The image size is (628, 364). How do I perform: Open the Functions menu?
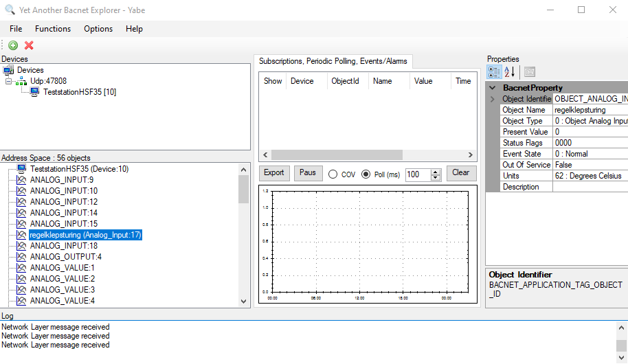click(x=53, y=29)
